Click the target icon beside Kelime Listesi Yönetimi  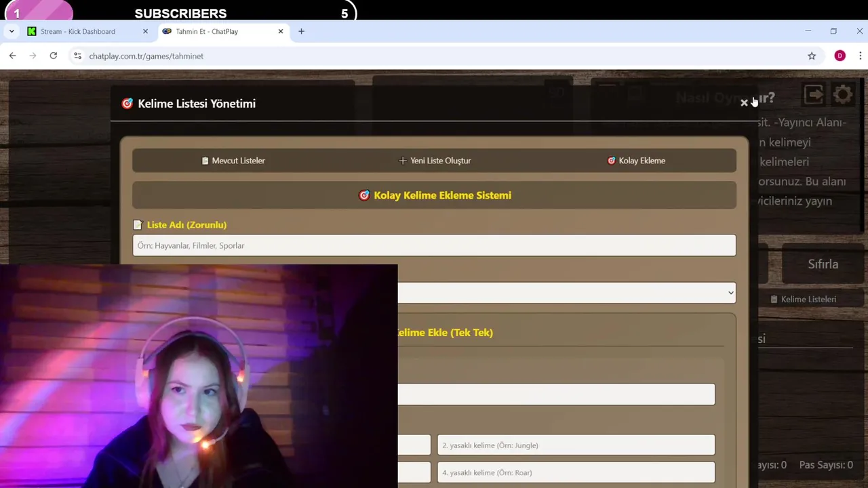127,103
